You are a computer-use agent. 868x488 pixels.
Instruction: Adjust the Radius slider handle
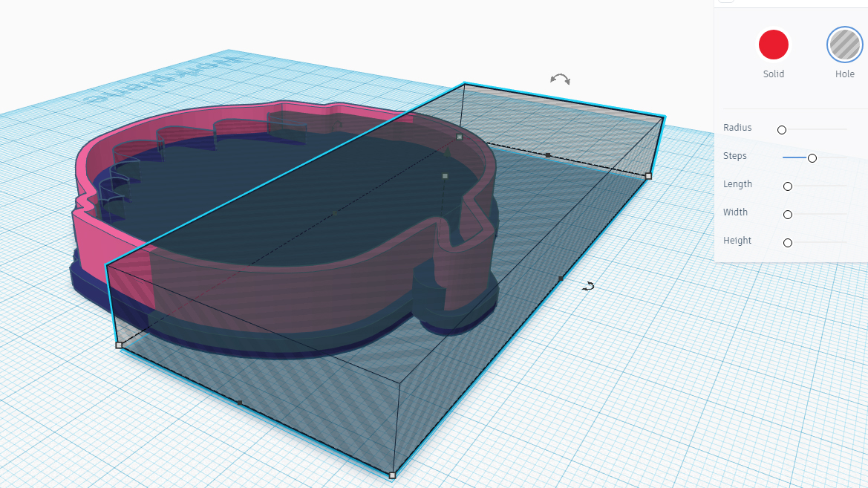pyautogui.click(x=782, y=130)
